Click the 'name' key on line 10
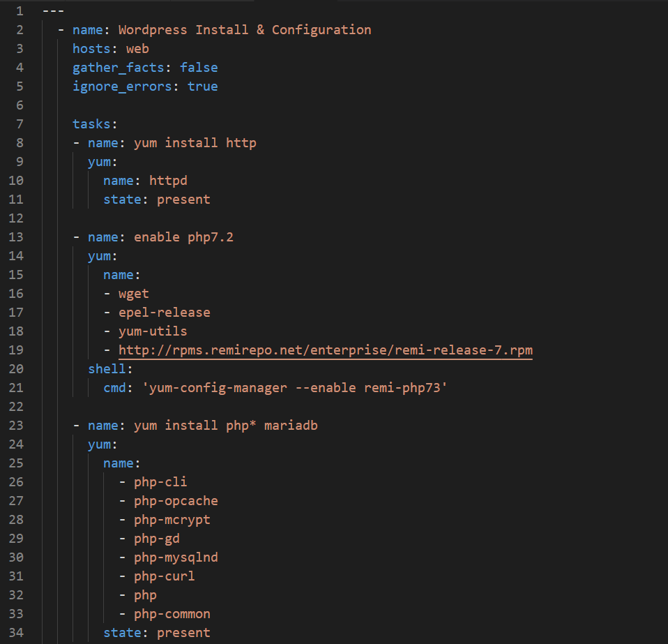This screenshot has height=644, width=668. 119,181
